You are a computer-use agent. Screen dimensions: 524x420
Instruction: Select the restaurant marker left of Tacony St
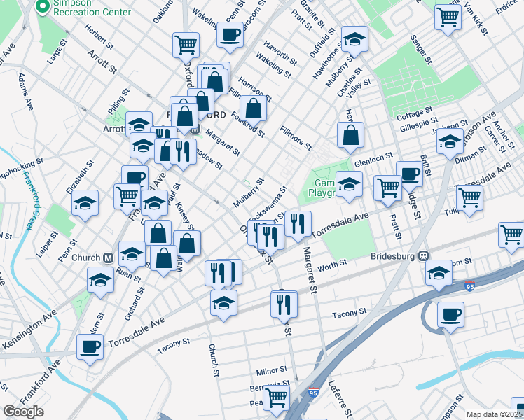click(x=284, y=304)
